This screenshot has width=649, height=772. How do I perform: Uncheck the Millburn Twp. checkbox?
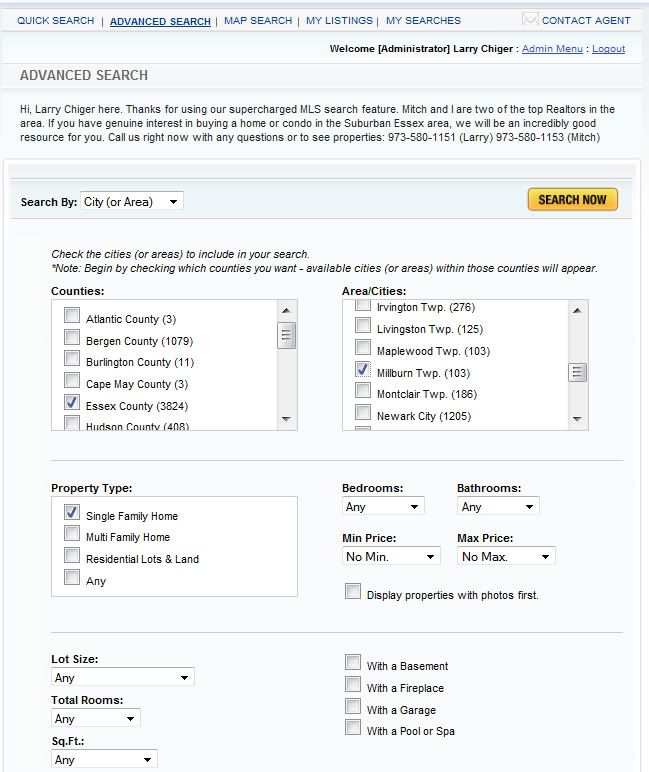(363, 369)
